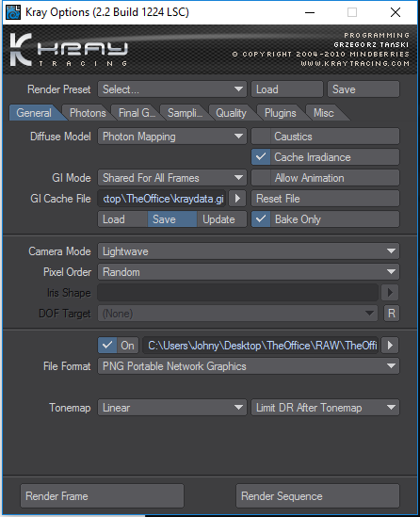Click the Reset File button
This screenshot has height=517, width=420.
pyautogui.click(x=326, y=199)
